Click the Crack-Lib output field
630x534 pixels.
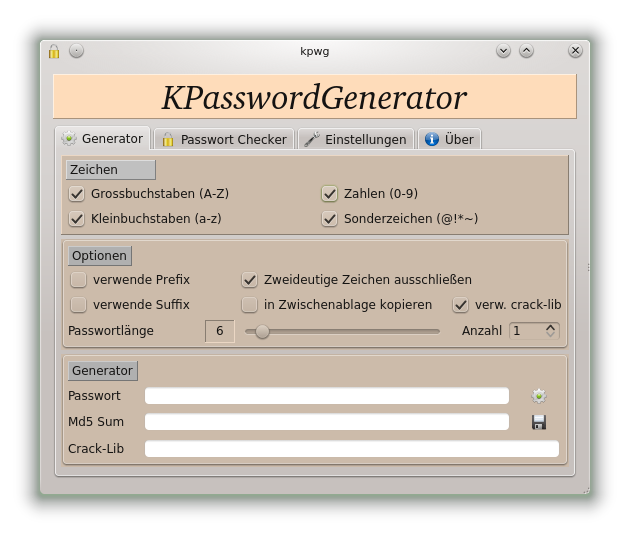352,448
